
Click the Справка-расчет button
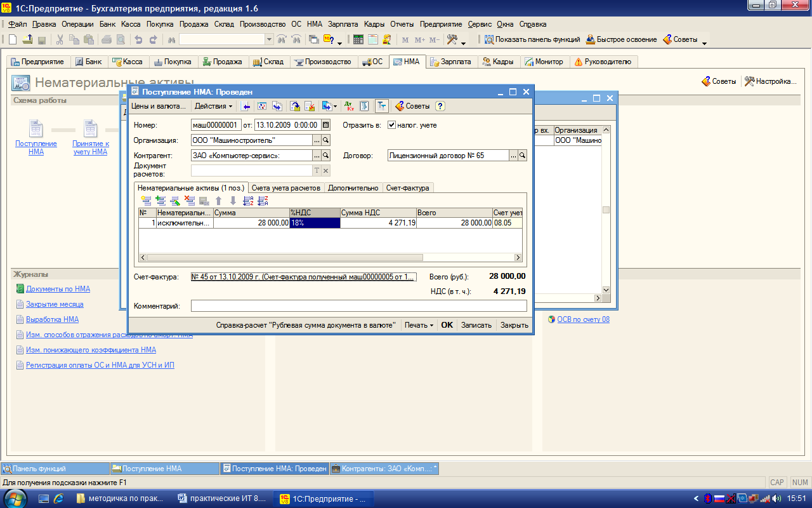click(x=306, y=324)
